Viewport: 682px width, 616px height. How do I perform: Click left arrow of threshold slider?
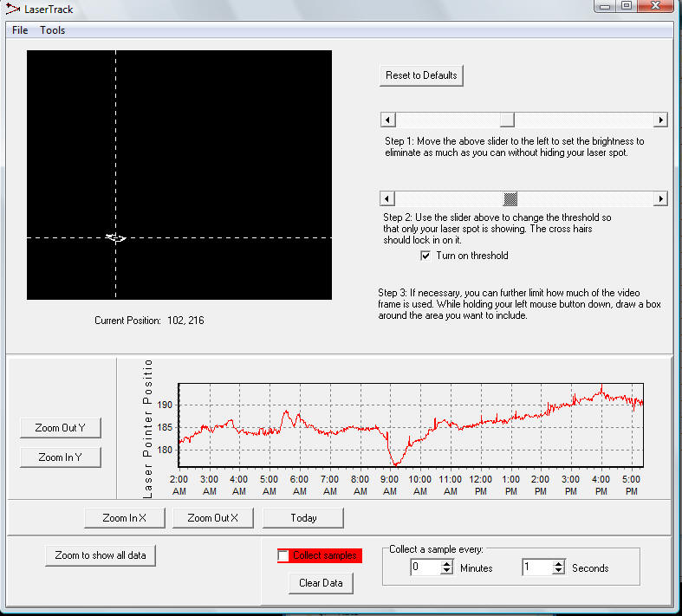pyautogui.click(x=387, y=198)
